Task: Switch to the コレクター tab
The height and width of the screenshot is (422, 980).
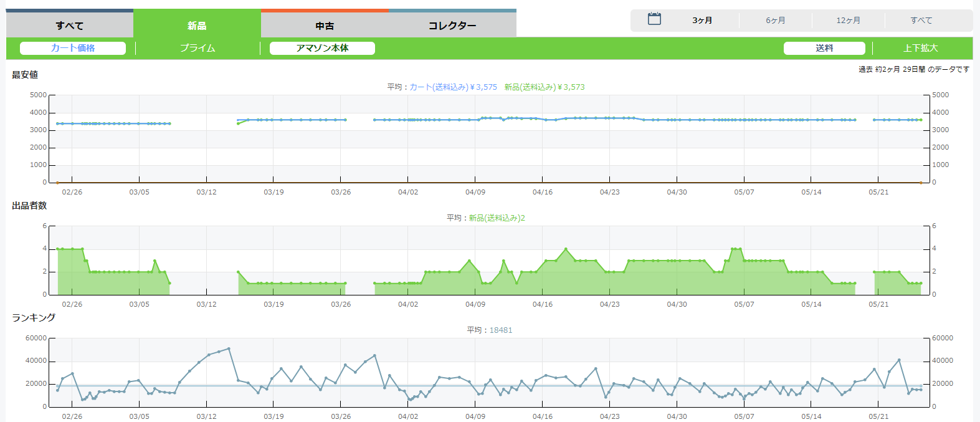Action: [452, 26]
